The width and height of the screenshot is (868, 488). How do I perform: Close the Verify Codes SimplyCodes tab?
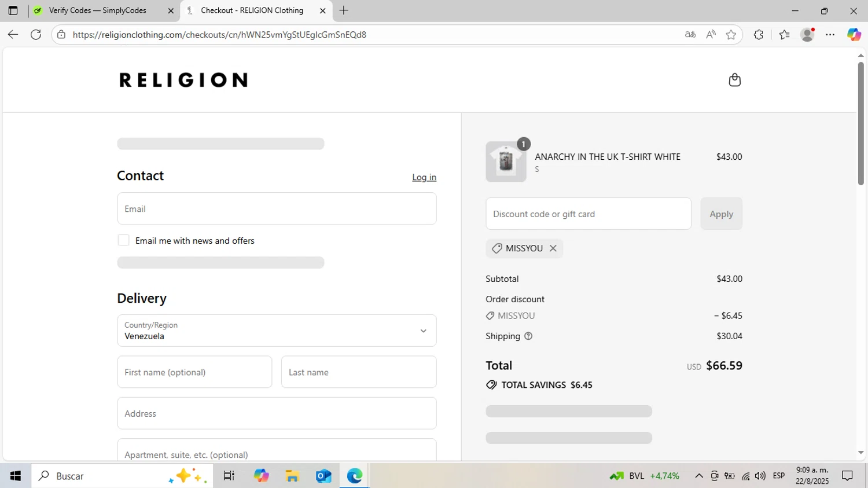coord(171,10)
